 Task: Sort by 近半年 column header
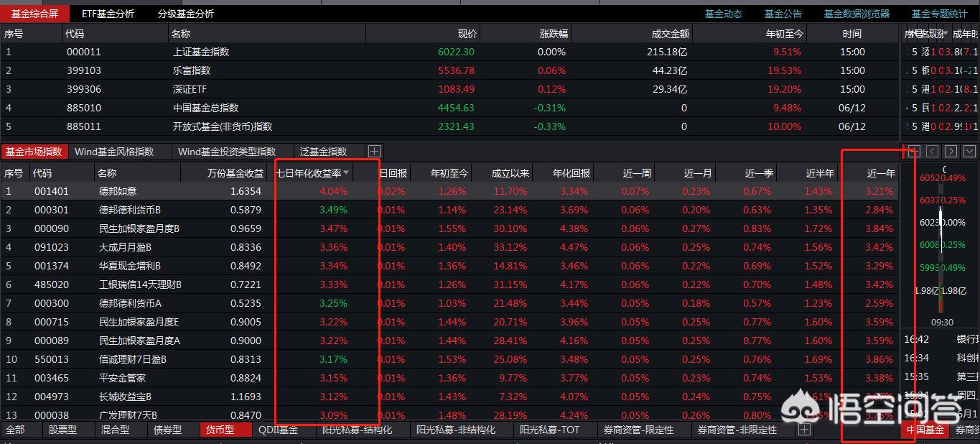820,173
